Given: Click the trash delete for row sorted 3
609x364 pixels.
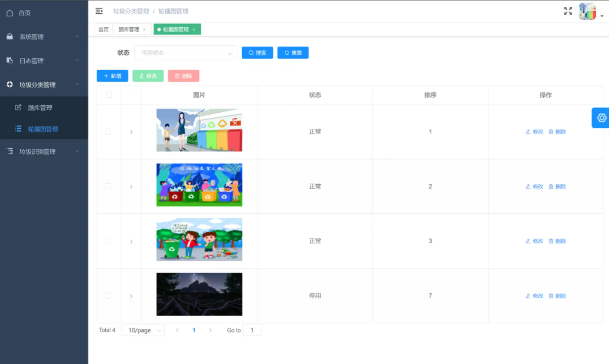Looking at the screenshot, I should pos(557,241).
